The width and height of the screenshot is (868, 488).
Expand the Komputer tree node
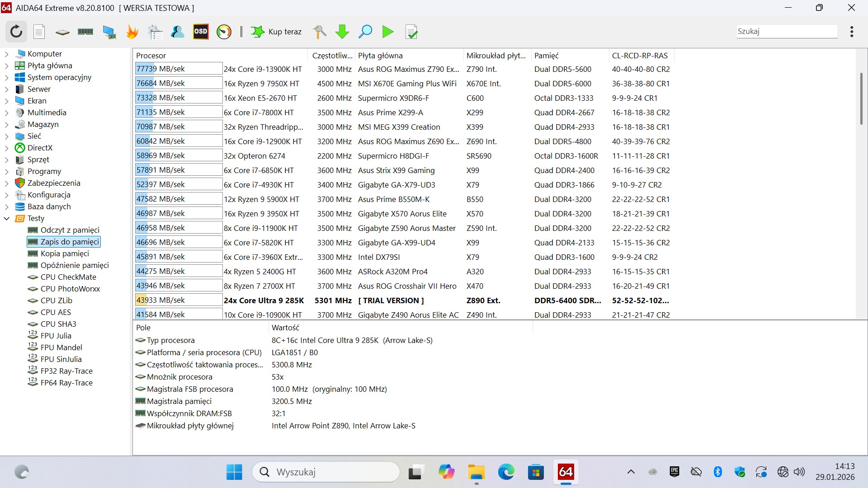[7, 54]
